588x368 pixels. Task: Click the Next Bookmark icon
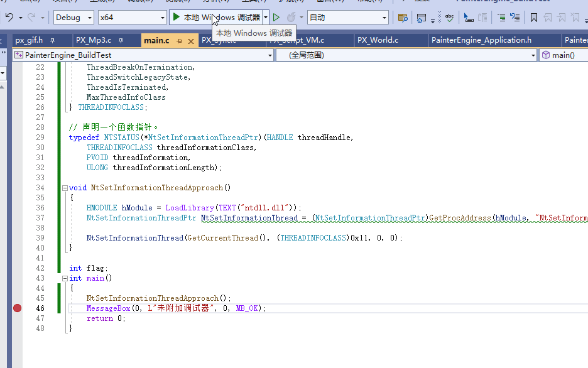pyautogui.click(x=562, y=17)
